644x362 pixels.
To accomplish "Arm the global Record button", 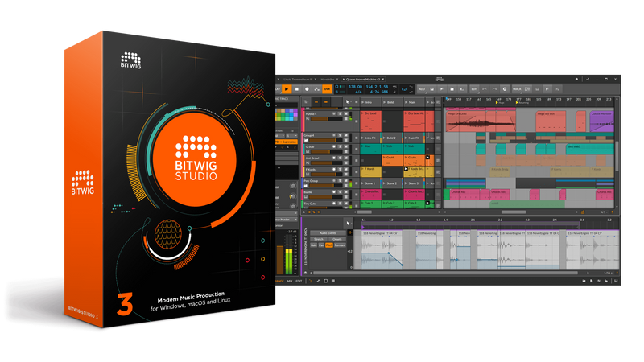I will [x=307, y=89].
